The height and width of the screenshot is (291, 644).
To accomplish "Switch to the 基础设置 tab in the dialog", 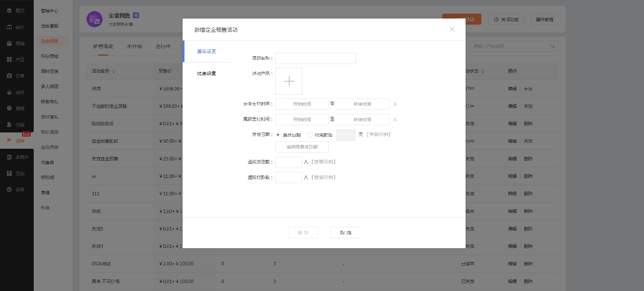I will pos(206,51).
